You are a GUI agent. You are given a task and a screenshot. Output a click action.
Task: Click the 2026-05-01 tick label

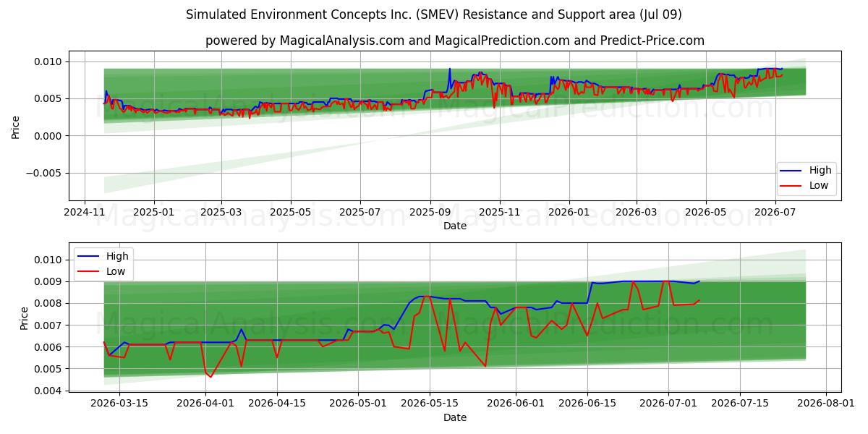coord(359,403)
